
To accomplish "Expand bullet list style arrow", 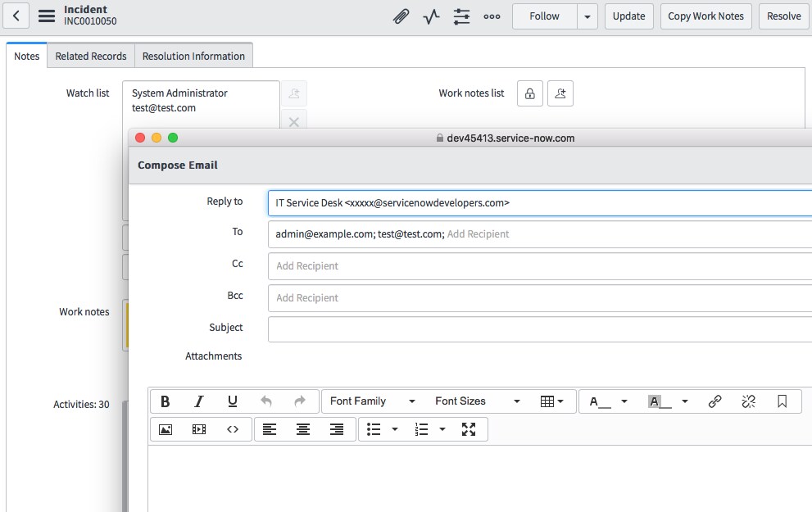I will coord(395,429).
